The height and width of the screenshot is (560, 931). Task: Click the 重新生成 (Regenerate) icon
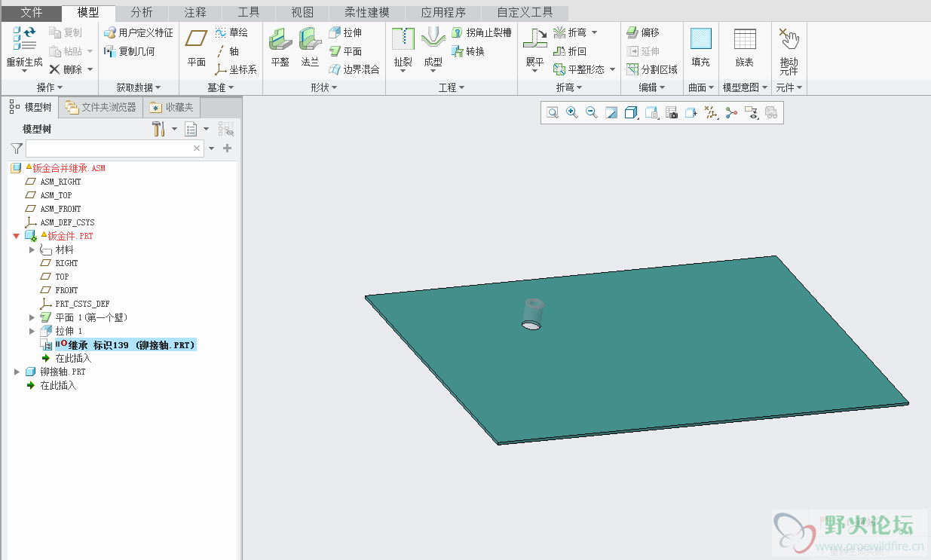(24, 39)
